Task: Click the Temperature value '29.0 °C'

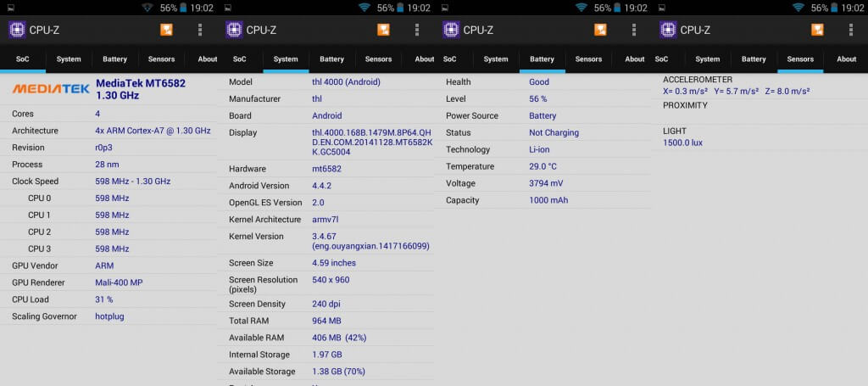Action: click(543, 166)
